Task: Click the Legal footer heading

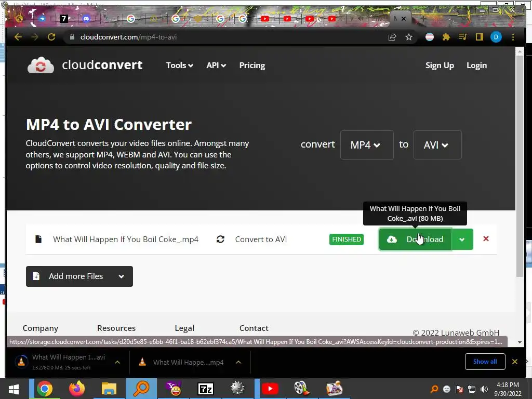Action: (184, 328)
